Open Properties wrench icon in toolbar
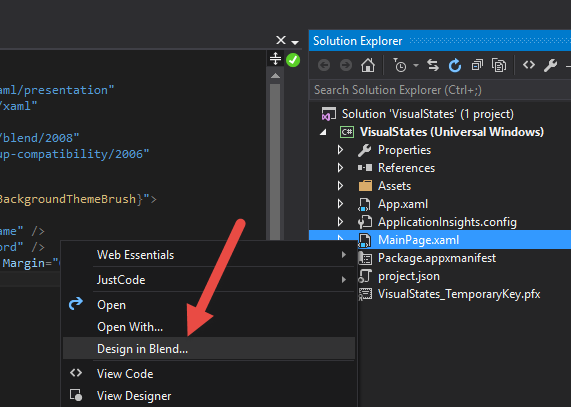The image size is (571, 407). click(550, 66)
